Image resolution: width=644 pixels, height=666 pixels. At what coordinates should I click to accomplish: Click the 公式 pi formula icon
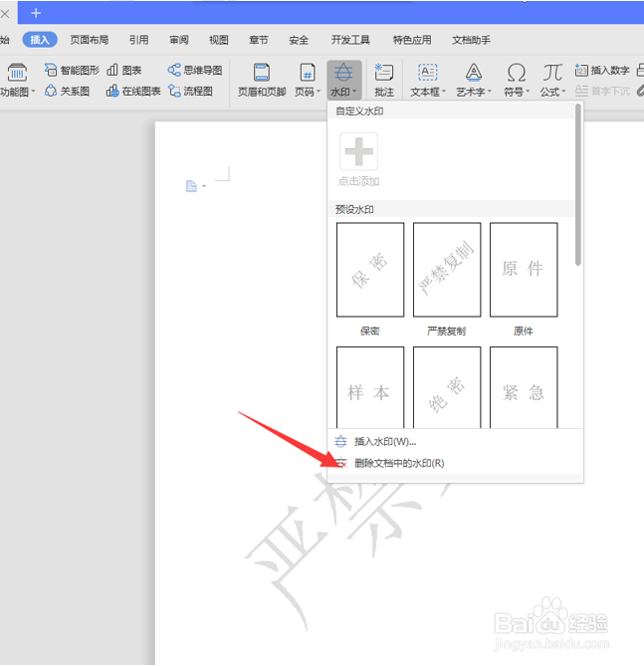[x=552, y=73]
